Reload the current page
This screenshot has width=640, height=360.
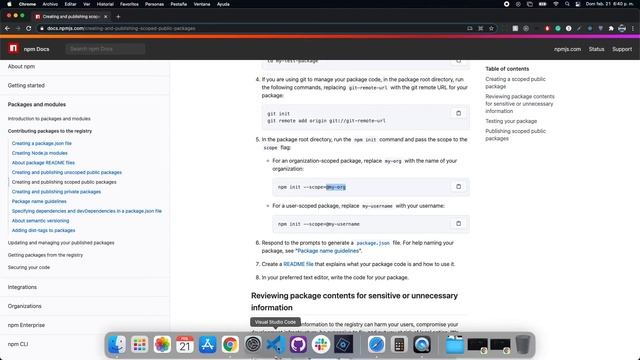pyautogui.click(x=29, y=28)
